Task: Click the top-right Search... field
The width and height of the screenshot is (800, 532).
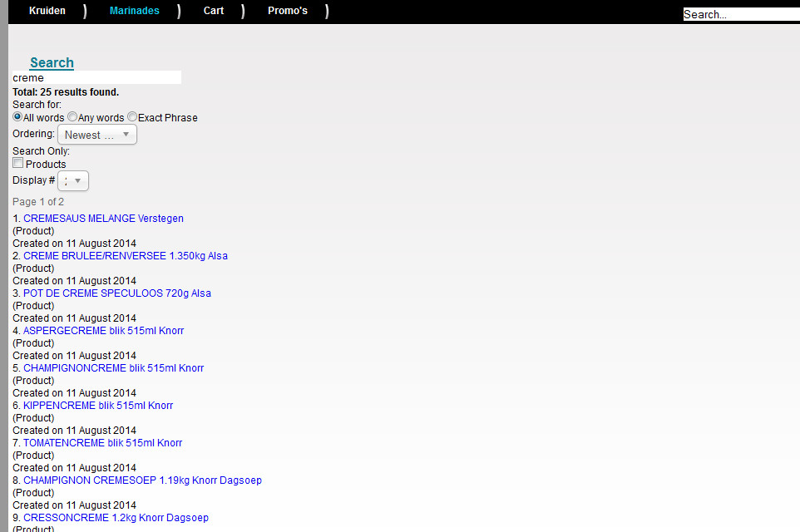Action: tap(741, 14)
